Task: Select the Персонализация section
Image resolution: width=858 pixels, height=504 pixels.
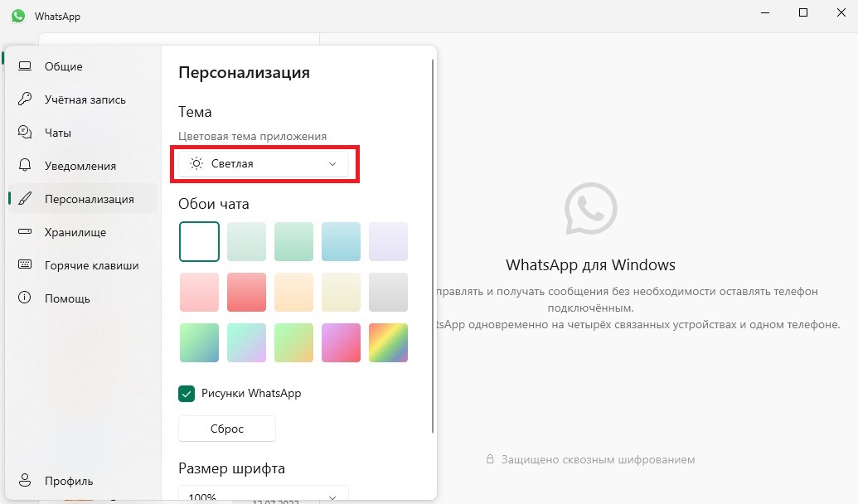Action: [x=83, y=199]
